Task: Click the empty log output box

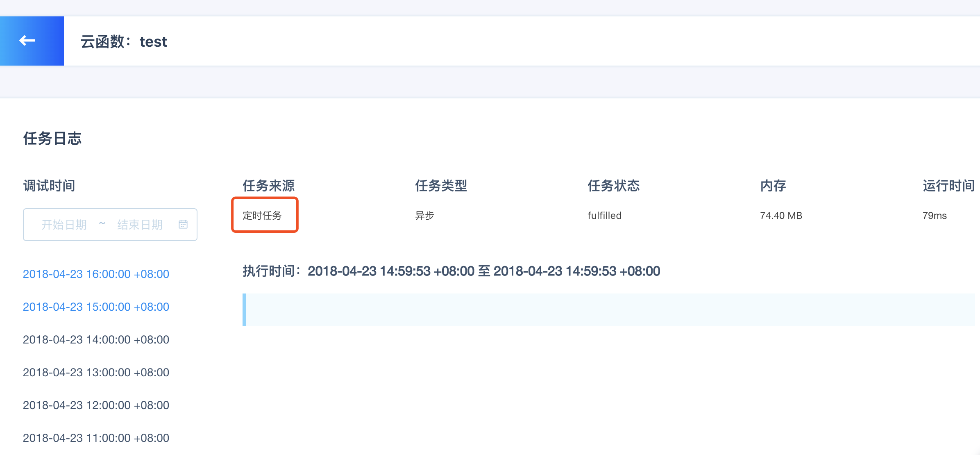Action: point(609,310)
